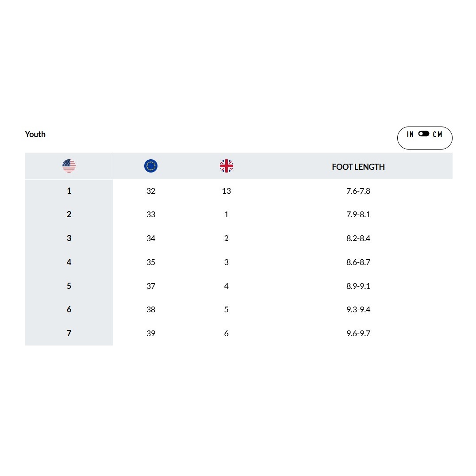The height and width of the screenshot is (476, 476).
Task: Click the Youth section heading
Action: (35, 134)
